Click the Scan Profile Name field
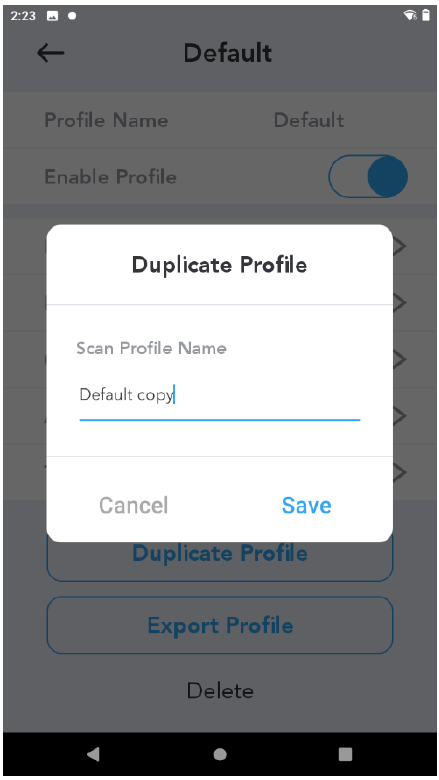Screen dimensions: 439x780 [x=220, y=396]
